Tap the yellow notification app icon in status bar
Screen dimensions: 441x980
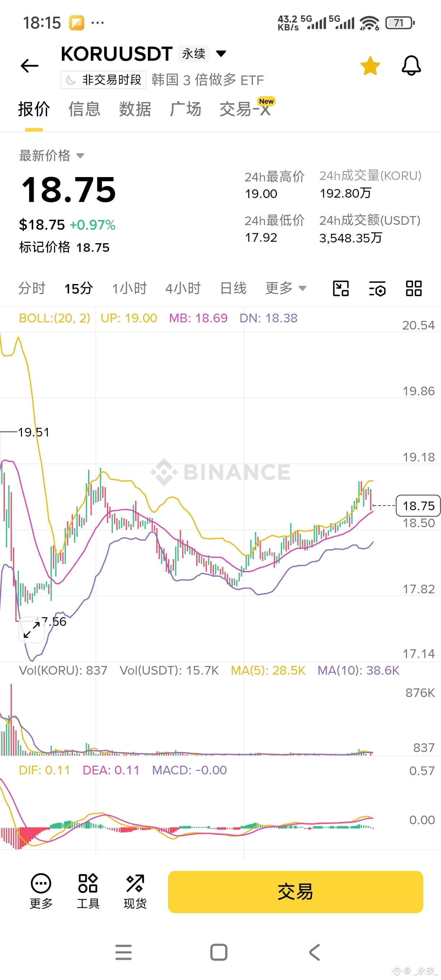(x=77, y=23)
